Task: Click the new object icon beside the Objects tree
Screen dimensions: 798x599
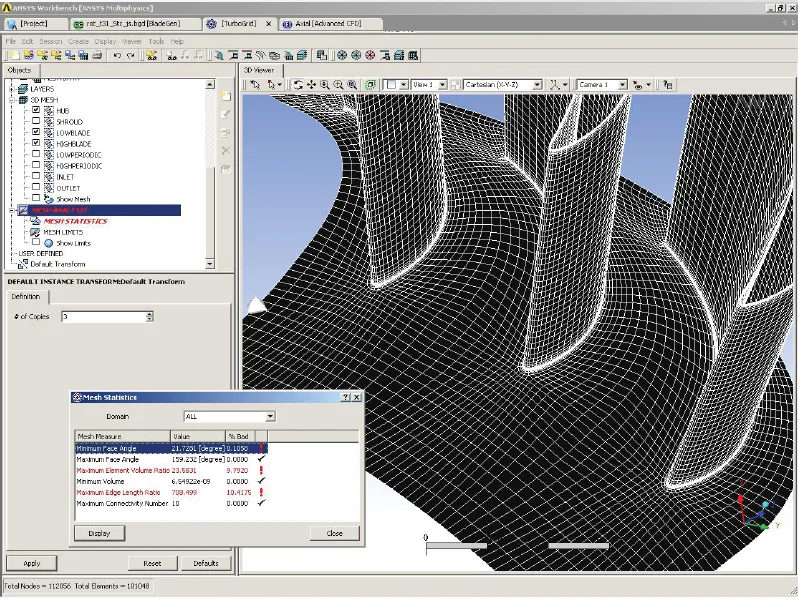Action: 226,96
